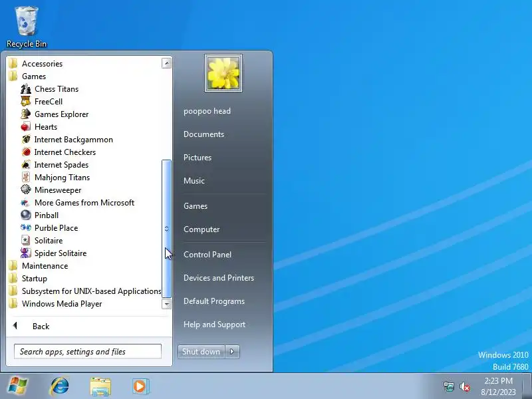Open Internet Explorer from the taskbar
Image resolution: width=532 pixels, height=399 pixels.
tap(59, 386)
